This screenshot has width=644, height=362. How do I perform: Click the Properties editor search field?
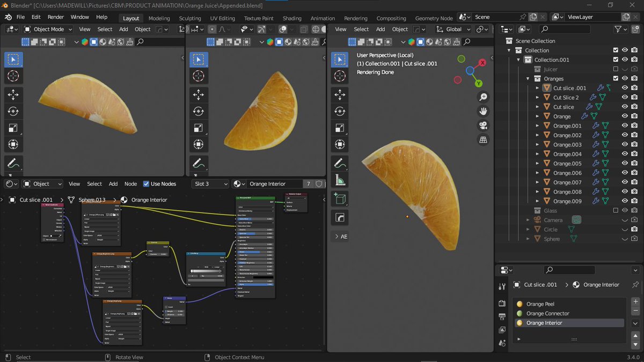(x=569, y=270)
